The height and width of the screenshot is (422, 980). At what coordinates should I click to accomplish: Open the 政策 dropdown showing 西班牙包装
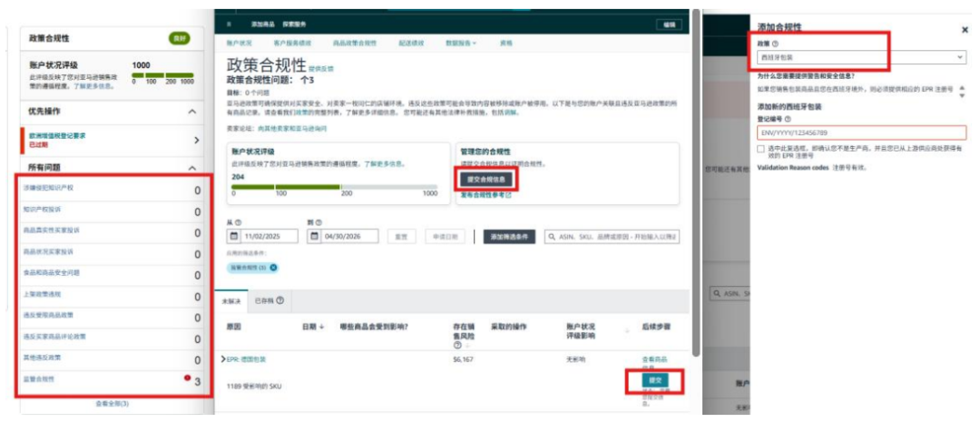click(862, 57)
